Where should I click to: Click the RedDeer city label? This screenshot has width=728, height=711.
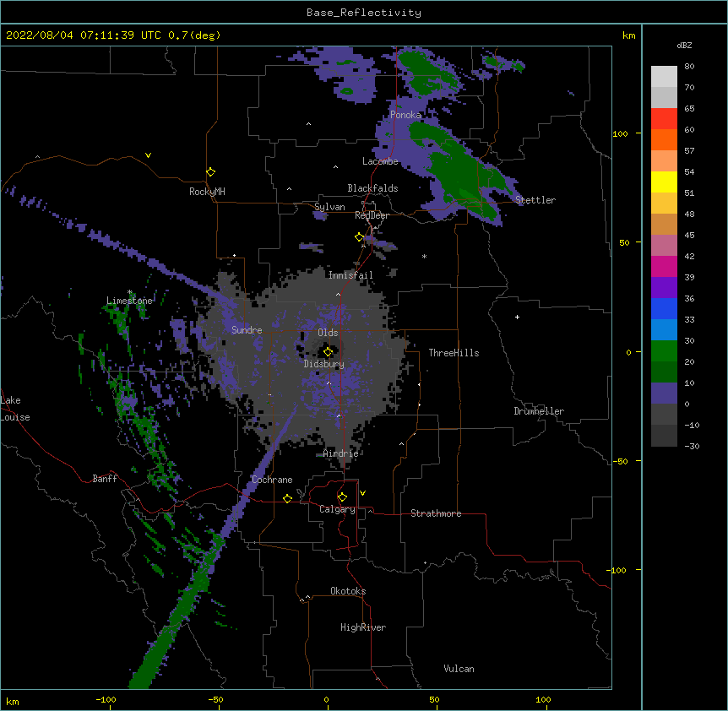coord(372,215)
